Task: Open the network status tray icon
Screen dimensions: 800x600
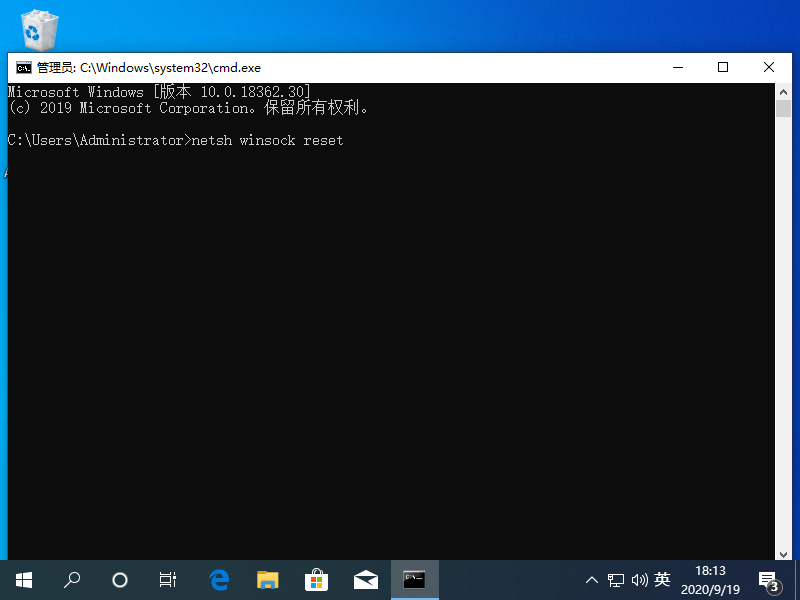Action: tap(616, 580)
